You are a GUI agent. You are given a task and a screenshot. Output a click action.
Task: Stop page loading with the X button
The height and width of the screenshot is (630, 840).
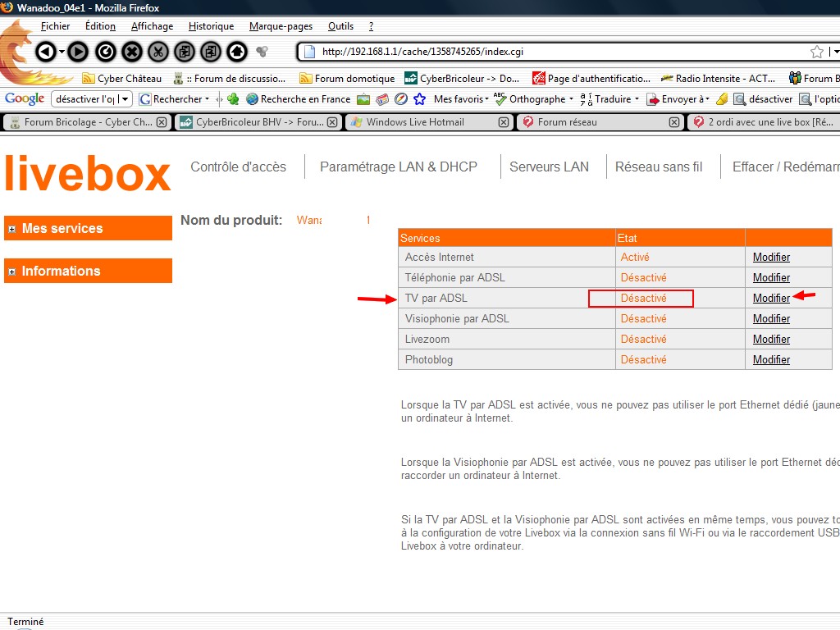(132, 52)
